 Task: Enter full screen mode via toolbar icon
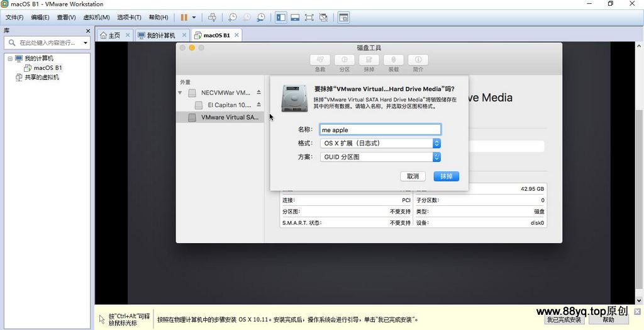tap(309, 17)
